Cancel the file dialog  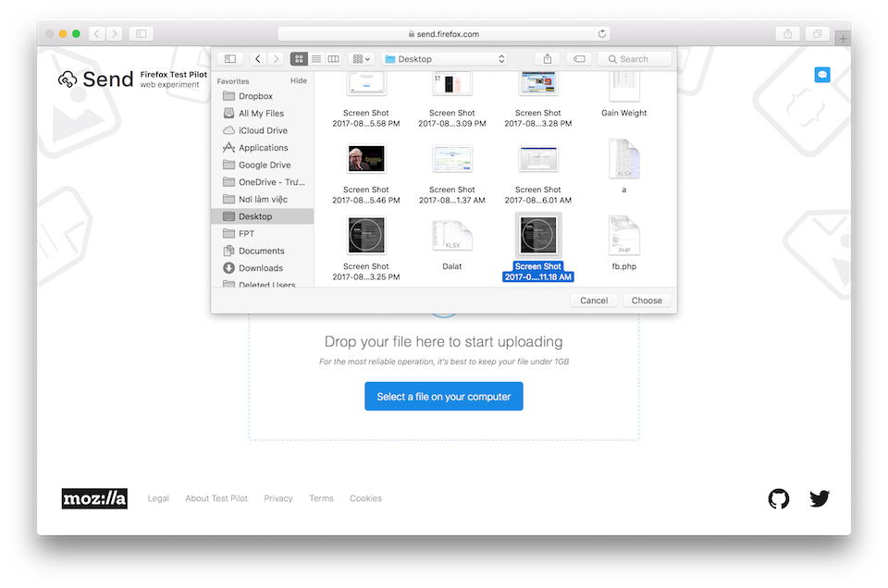click(594, 300)
